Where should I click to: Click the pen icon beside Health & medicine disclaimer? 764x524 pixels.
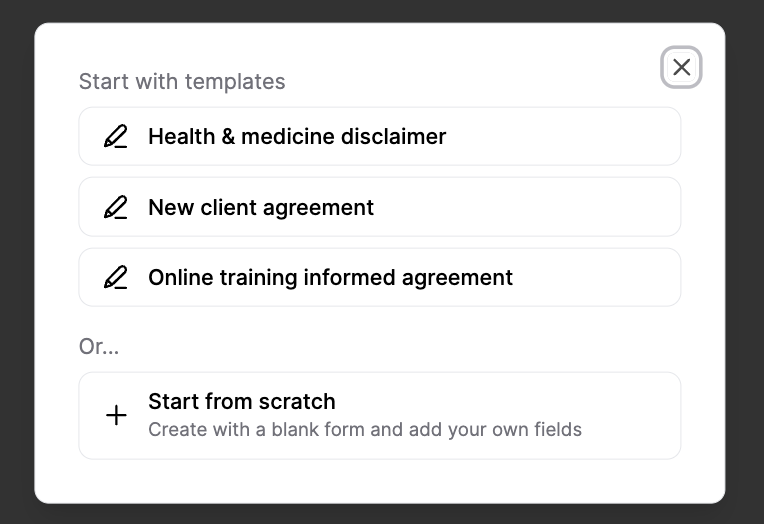pos(116,137)
